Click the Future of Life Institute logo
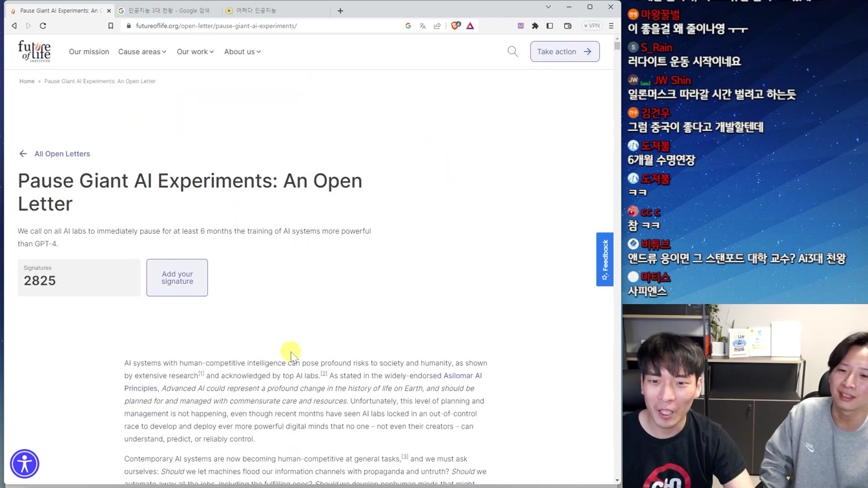This screenshot has width=868, height=488. click(34, 51)
